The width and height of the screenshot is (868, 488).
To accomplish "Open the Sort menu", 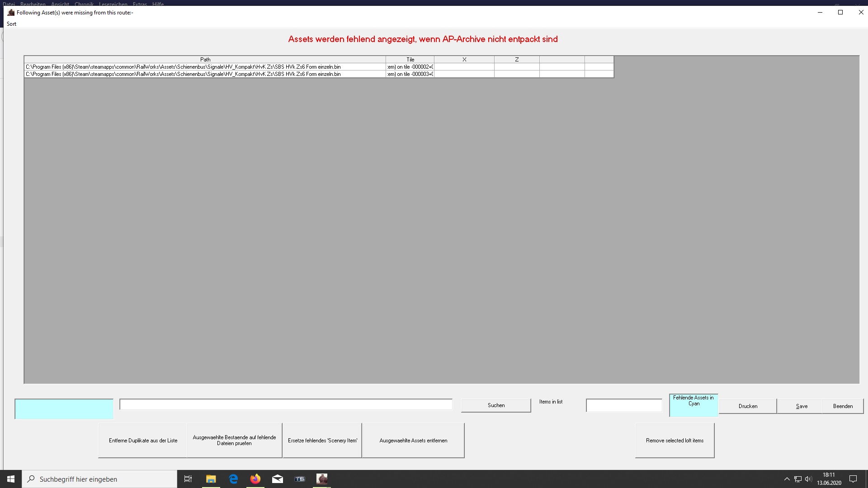I will tap(11, 24).
